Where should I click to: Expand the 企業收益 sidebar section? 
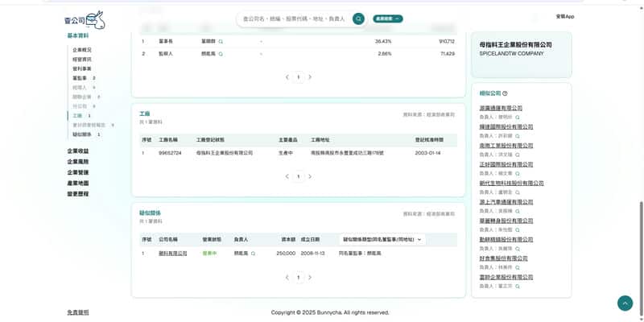click(x=78, y=151)
